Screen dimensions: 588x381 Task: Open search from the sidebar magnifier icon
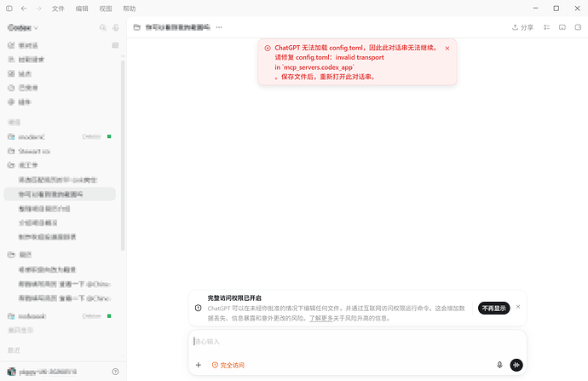pos(102,27)
